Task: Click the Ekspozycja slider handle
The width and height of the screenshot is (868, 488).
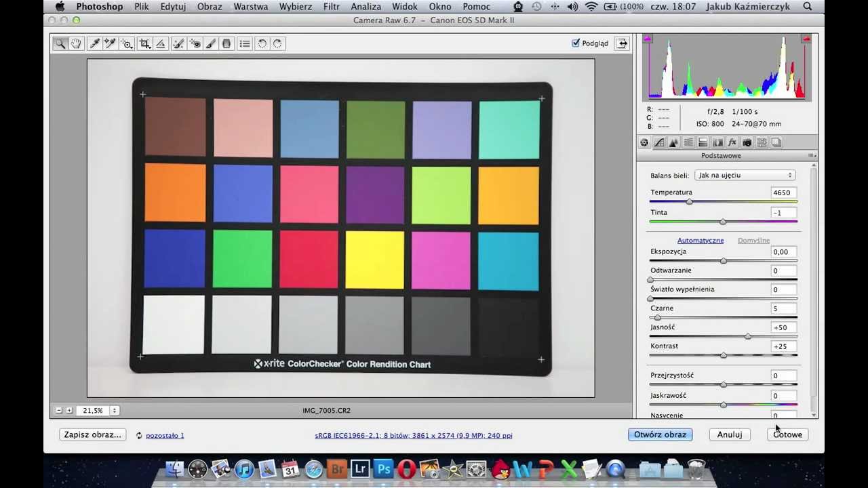Action: 724,261
